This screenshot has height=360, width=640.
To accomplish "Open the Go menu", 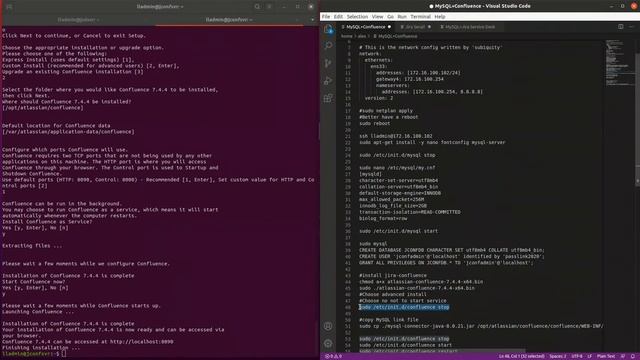I will (391, 17).
